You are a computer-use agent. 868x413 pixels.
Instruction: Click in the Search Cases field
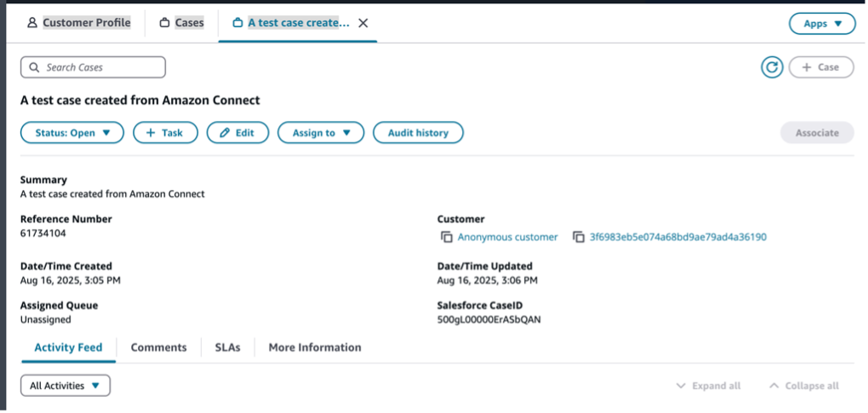coord(93,67)
